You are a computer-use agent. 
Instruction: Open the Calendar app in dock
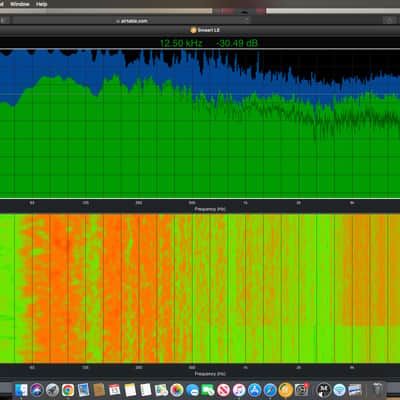click(114, 390)
